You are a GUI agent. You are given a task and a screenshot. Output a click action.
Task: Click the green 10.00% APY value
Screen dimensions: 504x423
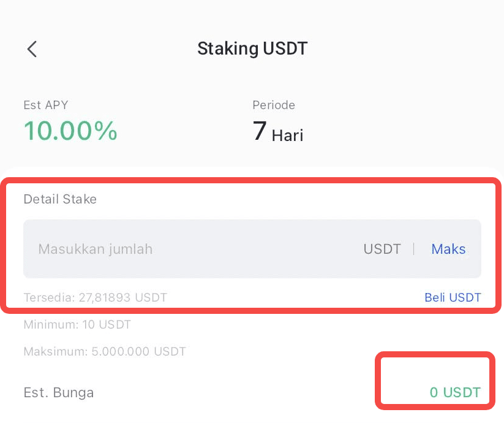pos(70,131)
